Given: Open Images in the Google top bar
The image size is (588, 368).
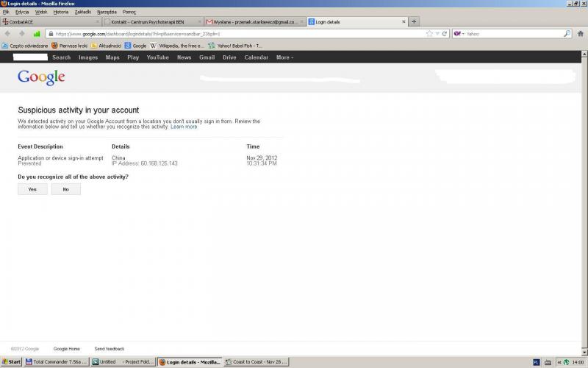Looking at the screenshot, I should pyautogui.click(x=88, y=57).
